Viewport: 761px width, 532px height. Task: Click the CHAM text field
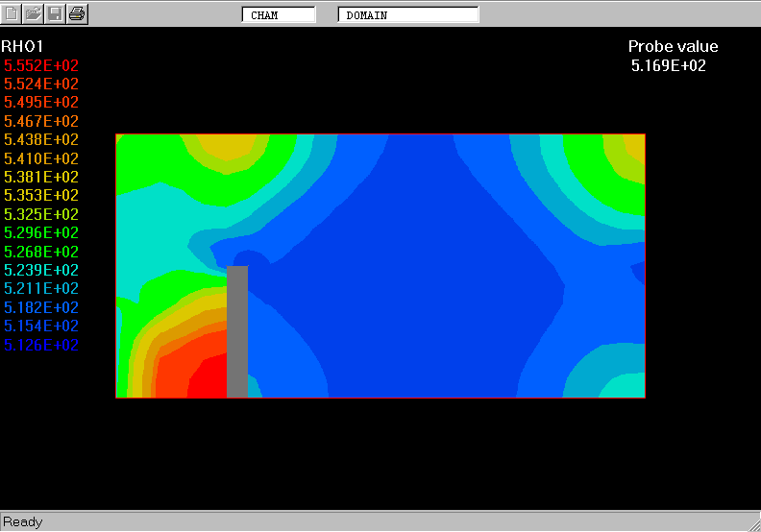click(x=278, y=15)
